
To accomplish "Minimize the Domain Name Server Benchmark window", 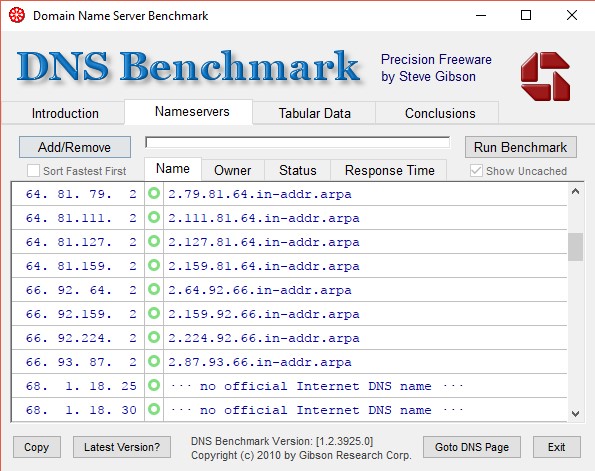I will coord(481,16).
